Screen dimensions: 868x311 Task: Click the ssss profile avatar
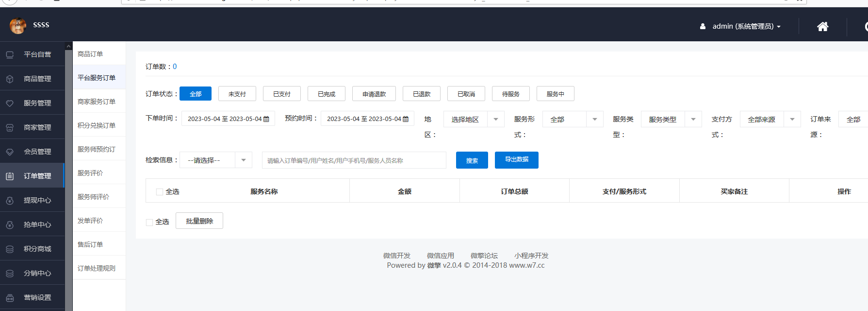[x=18, y=26]
